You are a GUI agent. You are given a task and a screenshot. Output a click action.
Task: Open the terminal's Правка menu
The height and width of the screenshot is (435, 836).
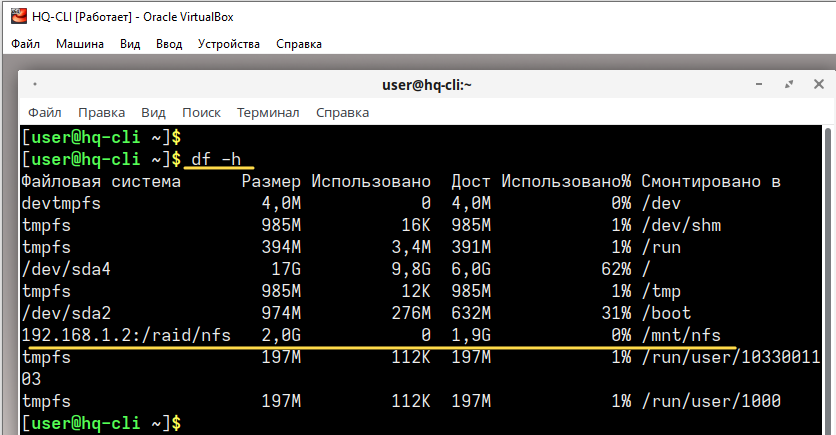point(101,112)
